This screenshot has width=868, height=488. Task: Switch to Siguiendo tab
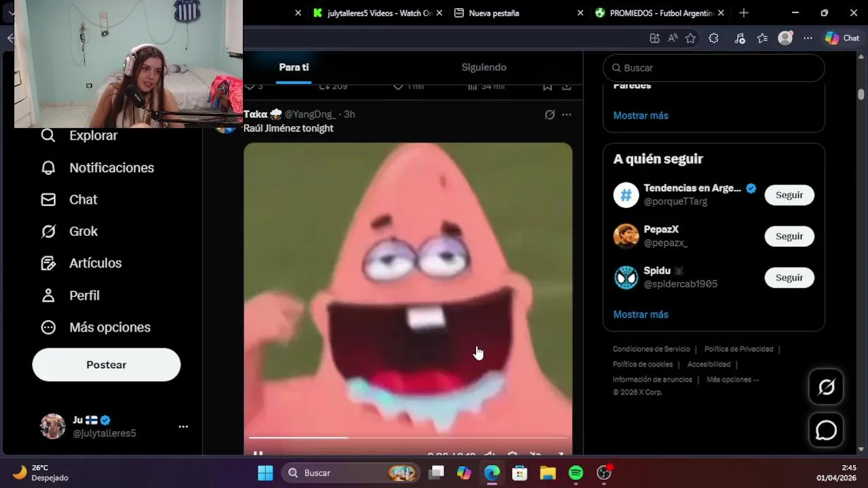(x=484, y=67)
